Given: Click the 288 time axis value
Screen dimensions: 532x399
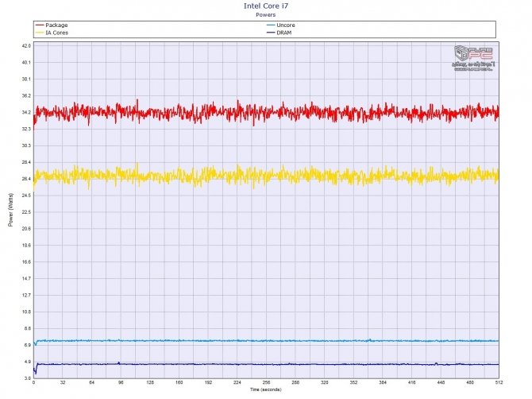Looking at the screenshot, I should (295, 382).
